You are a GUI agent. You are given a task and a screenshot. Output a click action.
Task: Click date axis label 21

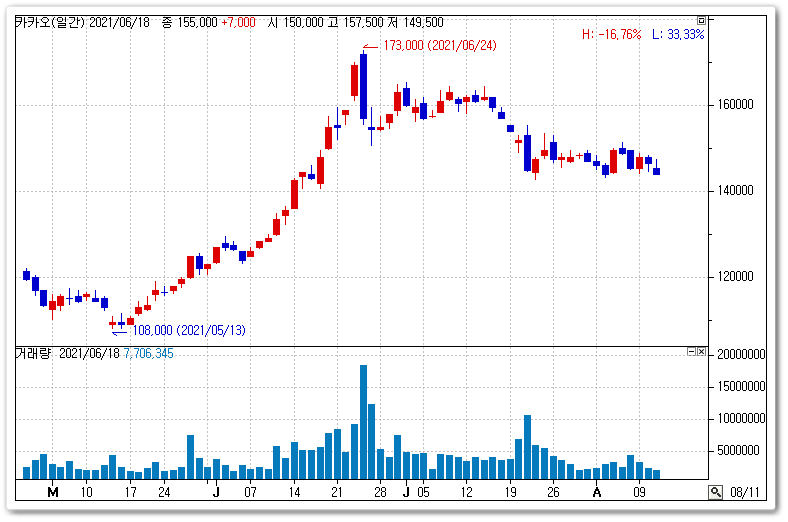tap(337, 492)
